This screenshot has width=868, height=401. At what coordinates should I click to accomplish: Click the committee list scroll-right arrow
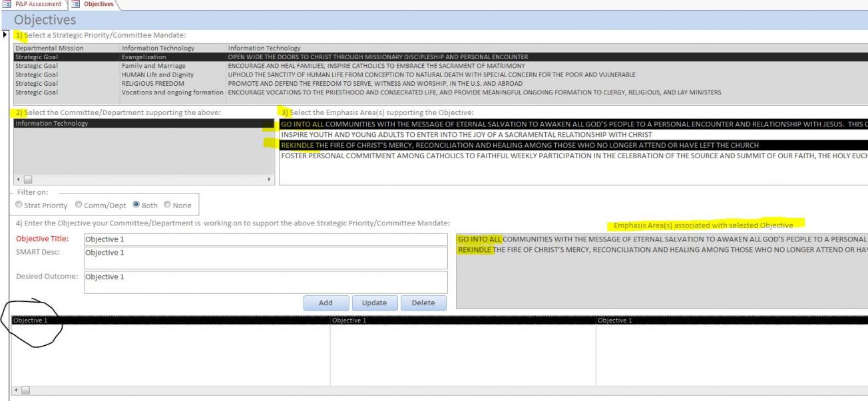coord(270,180)
